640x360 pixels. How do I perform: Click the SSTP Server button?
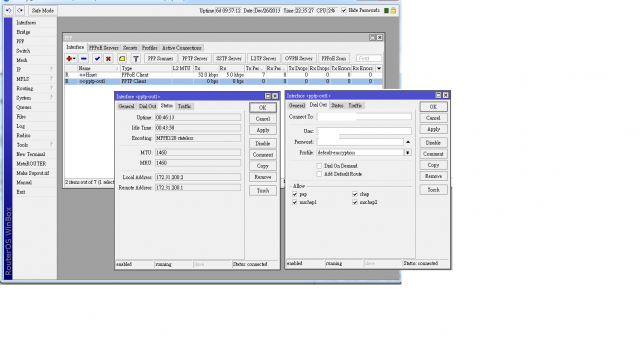click(x=229, y=59)
